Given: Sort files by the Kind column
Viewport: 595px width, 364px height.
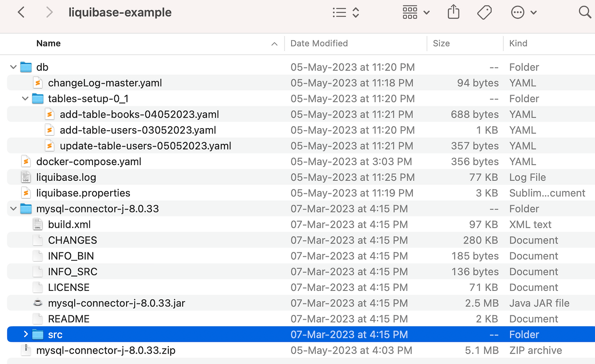Looking at the screenshot, I should [x=518, y=43].
